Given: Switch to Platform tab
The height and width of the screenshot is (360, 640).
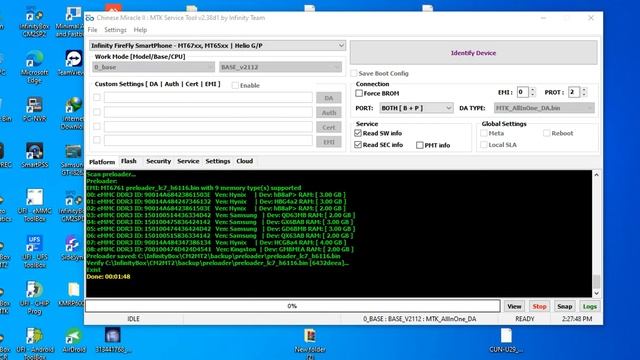Looking at the screenshot, I should click(x=102, y=162).
